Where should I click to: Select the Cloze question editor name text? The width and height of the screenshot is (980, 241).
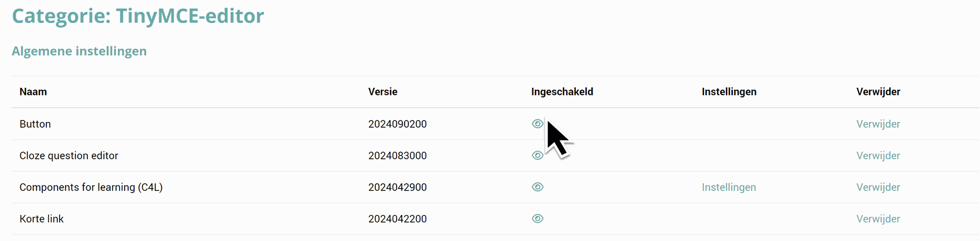[68, 156]
